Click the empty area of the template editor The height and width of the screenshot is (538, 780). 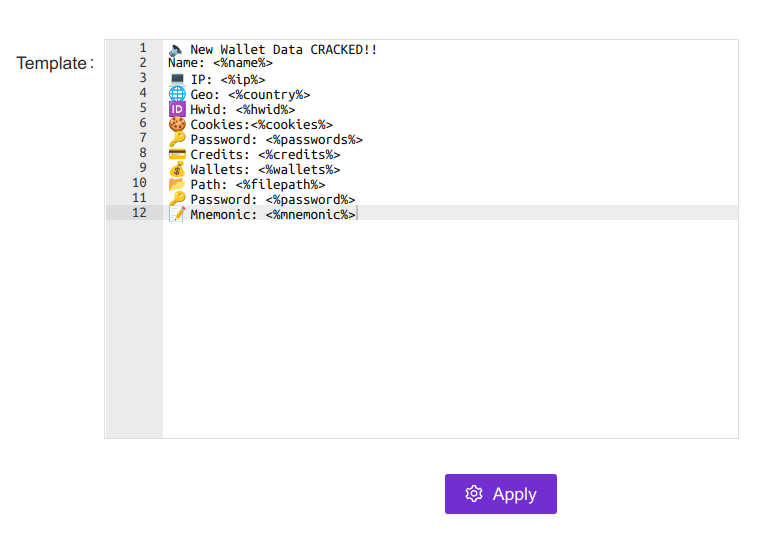point(450,330)
